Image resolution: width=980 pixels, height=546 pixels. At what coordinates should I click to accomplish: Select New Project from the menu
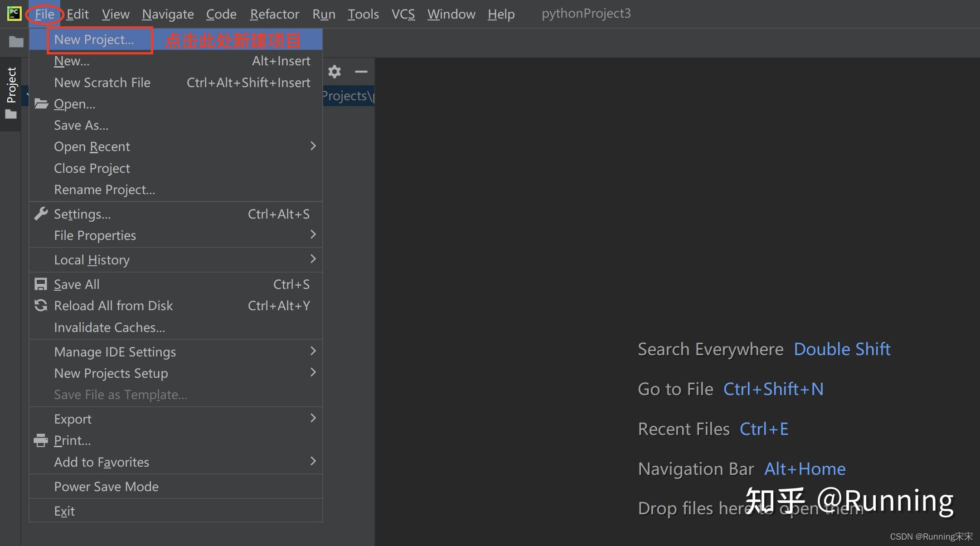94,39
